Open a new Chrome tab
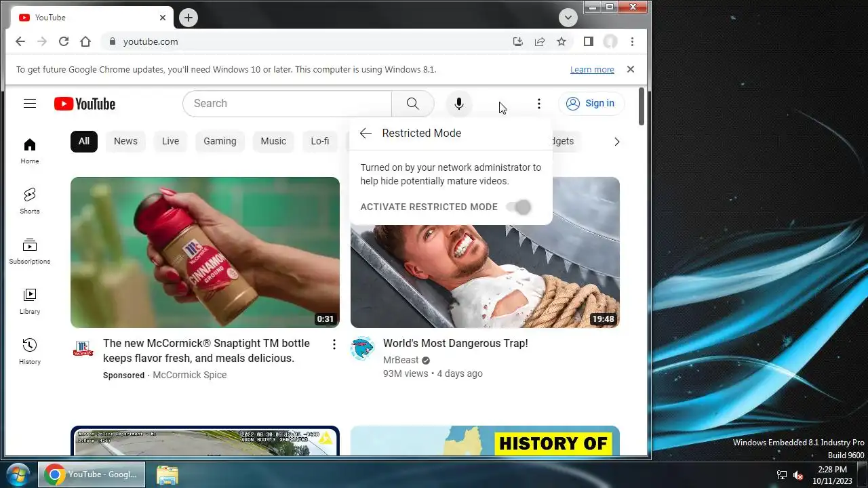868x488 pixels. pos(189,18)
